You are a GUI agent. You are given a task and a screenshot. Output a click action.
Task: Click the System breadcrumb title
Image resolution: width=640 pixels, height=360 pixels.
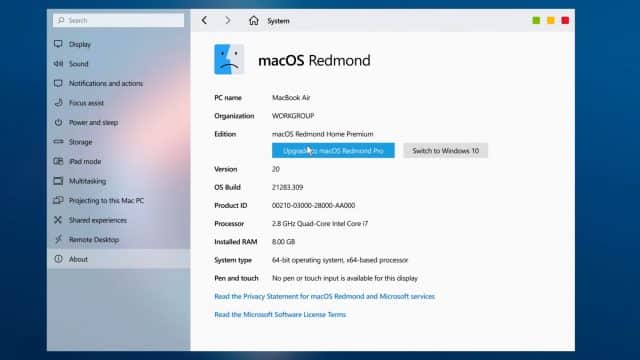coord(278,21)
